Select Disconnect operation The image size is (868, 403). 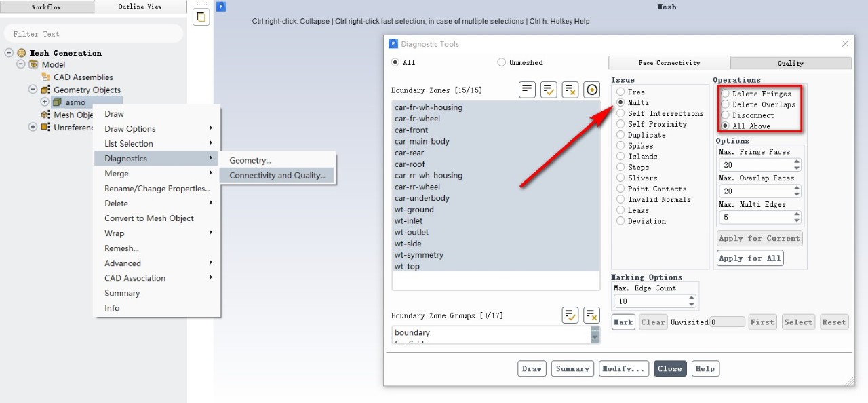(726, 115)
